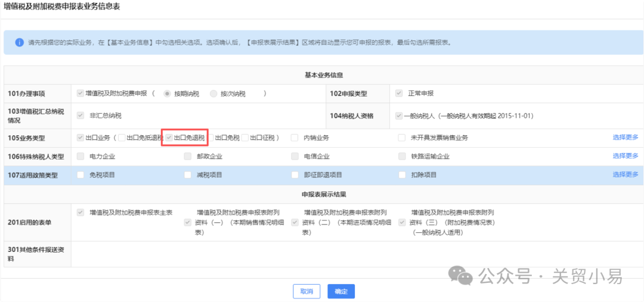Select the 按期纳税 radio button
644x302 pixels.
(x=167, y=94)
